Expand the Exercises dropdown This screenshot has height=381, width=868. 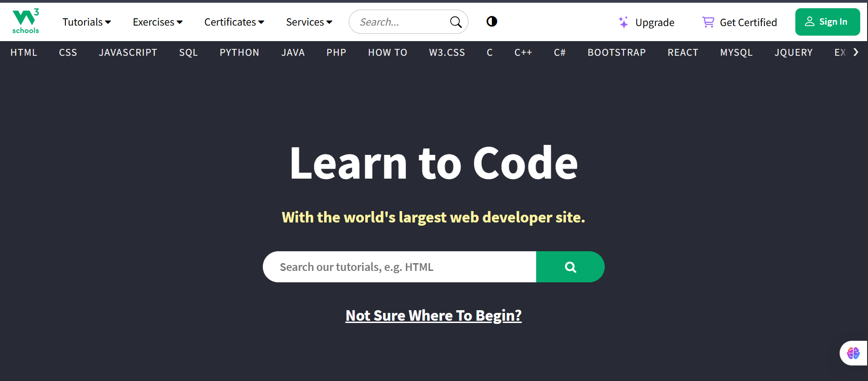click(x=158, y=22)
